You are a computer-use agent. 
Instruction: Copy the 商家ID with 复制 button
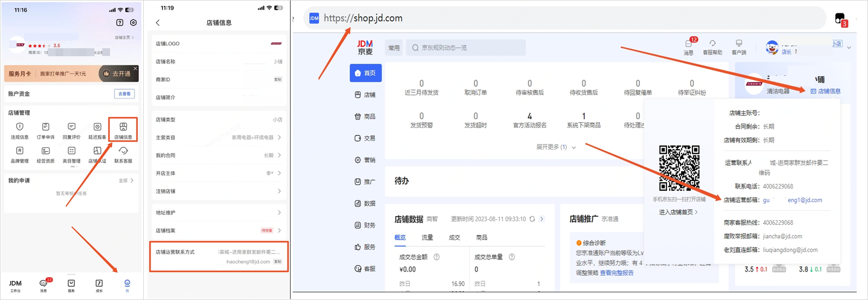pos(278,80)
